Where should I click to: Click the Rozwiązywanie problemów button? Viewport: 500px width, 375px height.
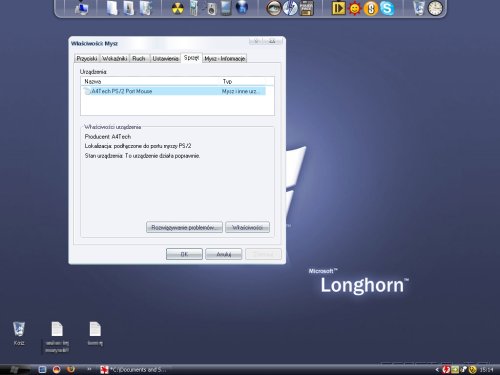[x=184, y=227]
